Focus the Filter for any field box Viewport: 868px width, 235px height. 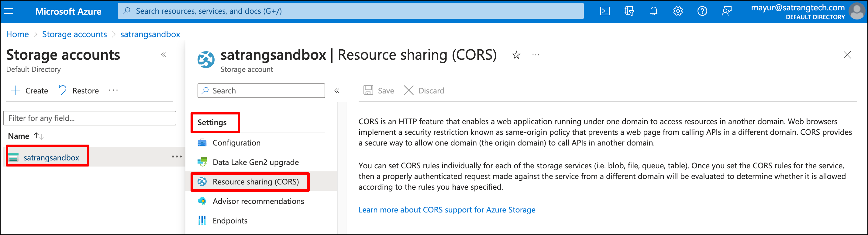[90, 118]
